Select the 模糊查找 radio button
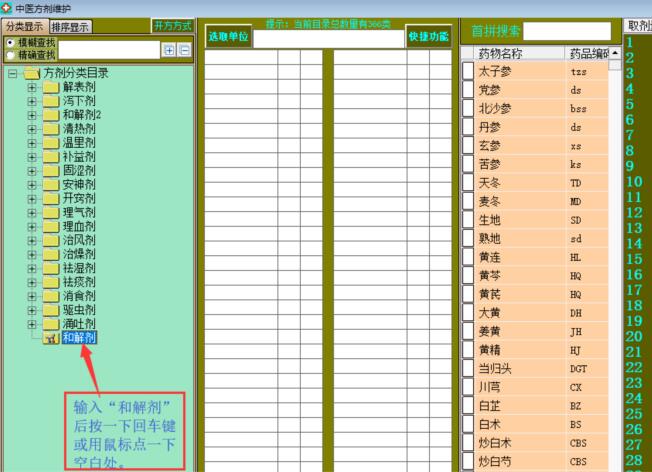The image size is (652, 472). coord(10,43)
